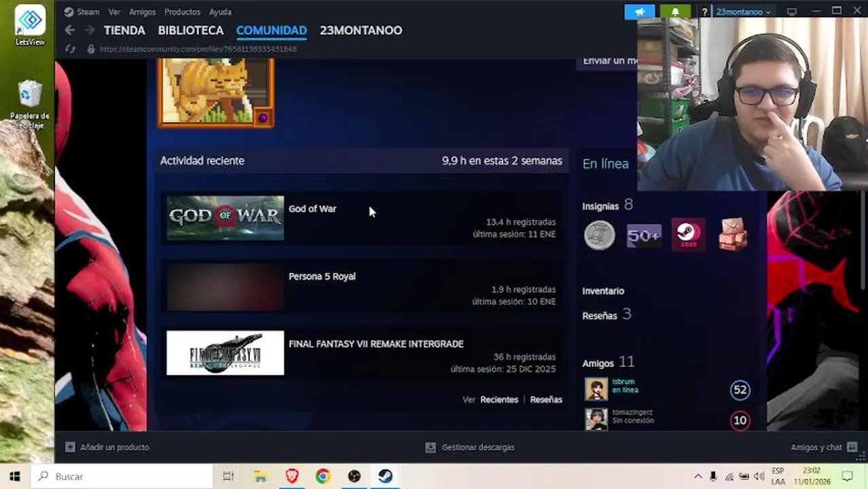Go back with the left arrow

70,30
